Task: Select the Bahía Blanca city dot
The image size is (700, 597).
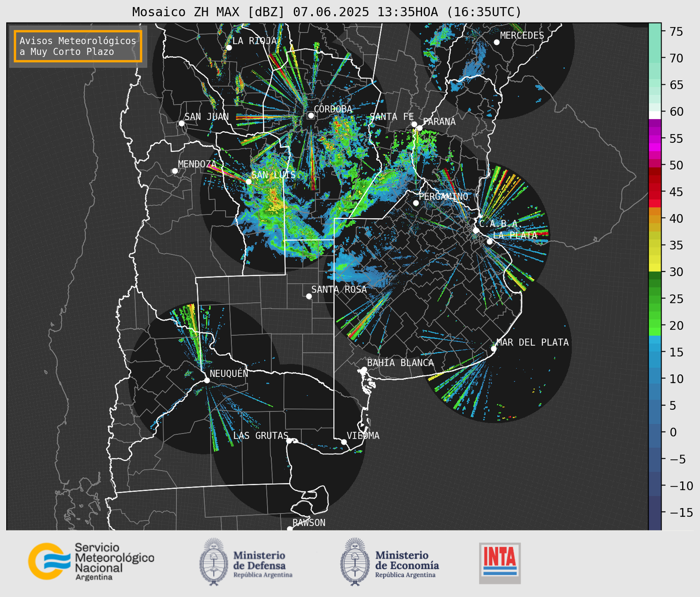Action: pos(364,369)
